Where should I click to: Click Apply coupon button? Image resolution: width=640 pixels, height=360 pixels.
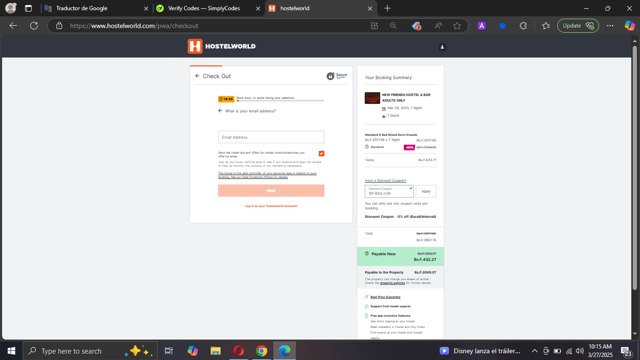426,191
